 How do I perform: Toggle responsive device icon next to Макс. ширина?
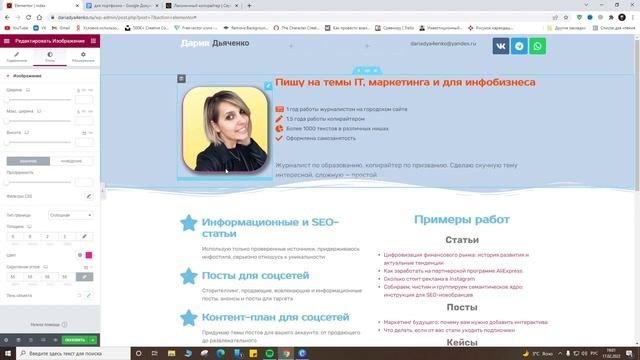point(39,111)
